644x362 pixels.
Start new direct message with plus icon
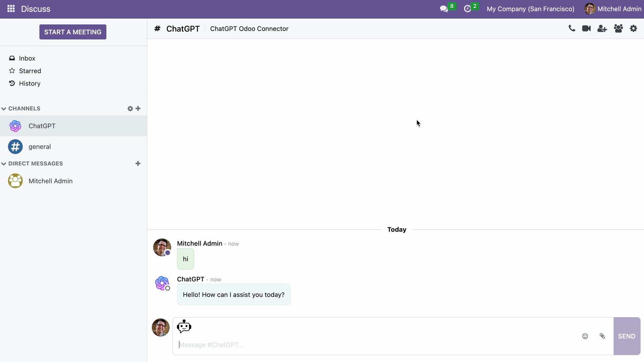tap(138, 164)
